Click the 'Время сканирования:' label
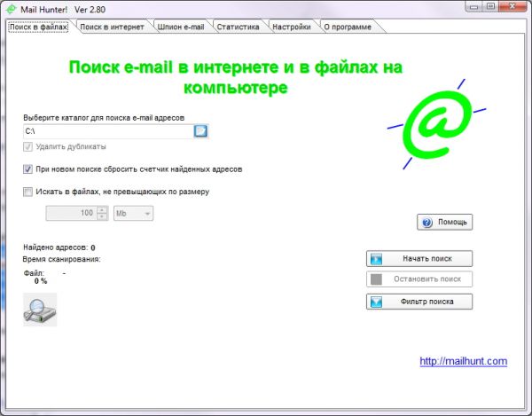Image resolution: width=532 pixels, height=416 pixels. 62,259
